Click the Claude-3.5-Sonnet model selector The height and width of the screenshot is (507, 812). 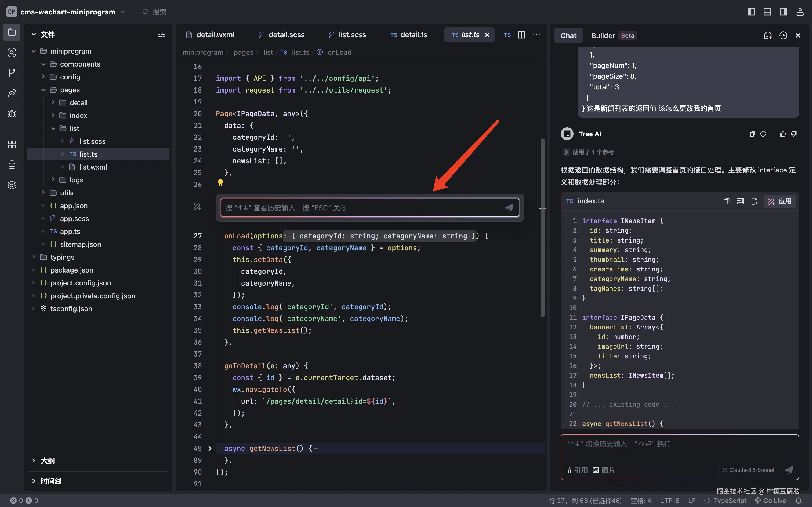(x=749, y=470)
